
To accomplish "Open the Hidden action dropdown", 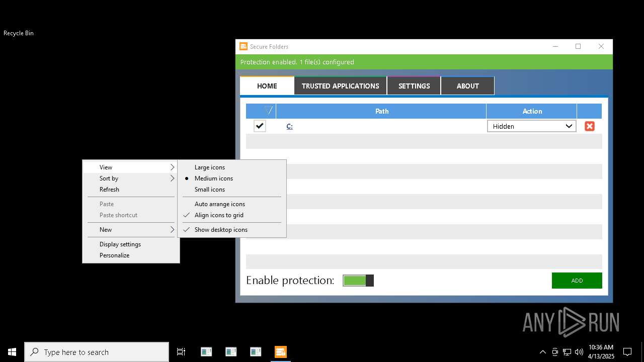I will [532, 126].
